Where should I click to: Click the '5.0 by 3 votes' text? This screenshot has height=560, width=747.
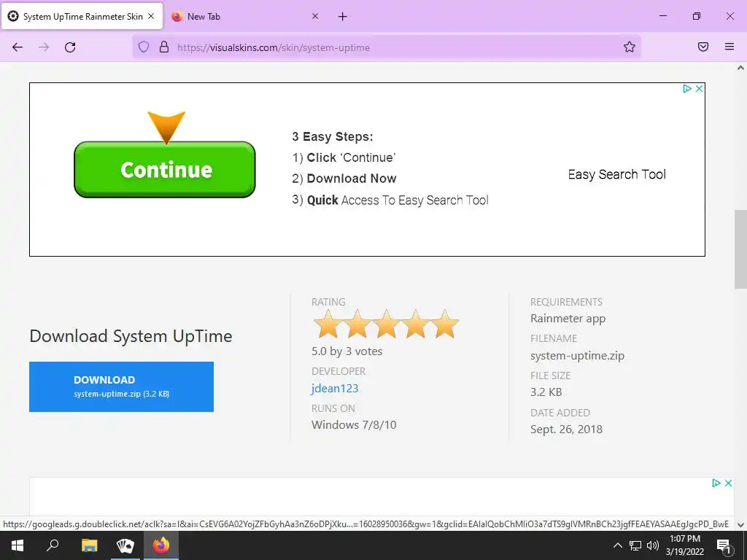coord(347,351)
